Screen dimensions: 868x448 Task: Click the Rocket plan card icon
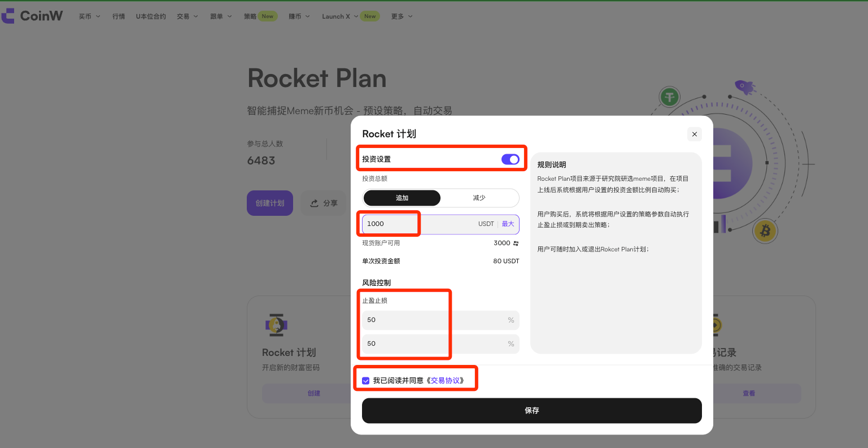coord(277,325)
